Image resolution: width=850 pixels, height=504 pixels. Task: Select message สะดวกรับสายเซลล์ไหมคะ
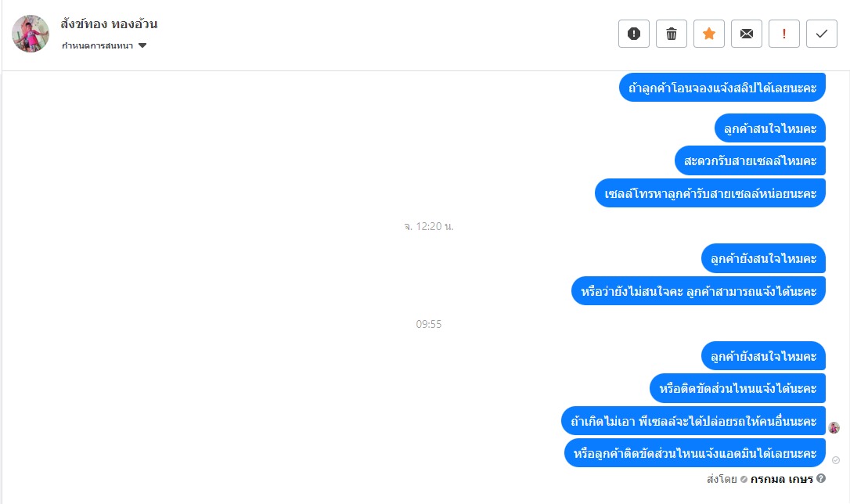coord(751,160)
